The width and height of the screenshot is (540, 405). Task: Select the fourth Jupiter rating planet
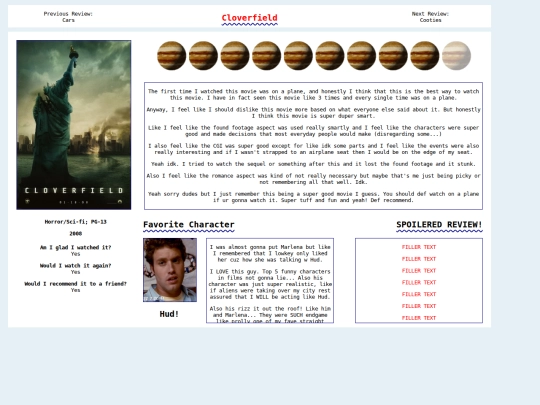[267, 56]
